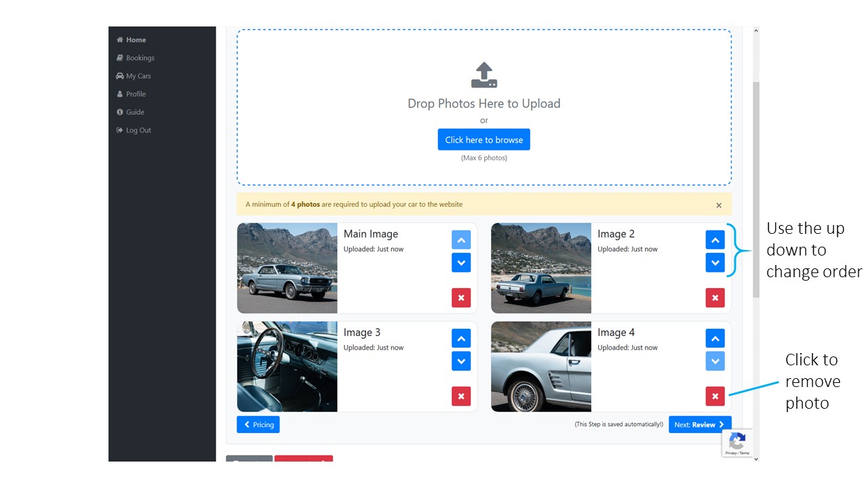Click the Home house icon
This screenshot has width=868, height=488.
click(x=120, y=40)
